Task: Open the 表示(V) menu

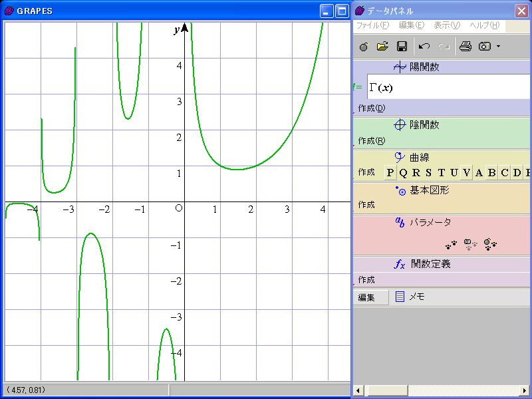Action: pyautogui.click(x=446, y=25)
